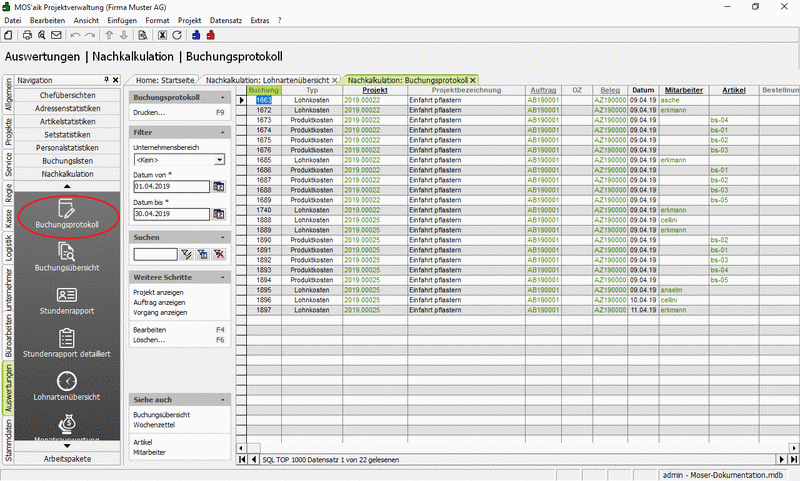
Task: Click the apply search filter icon
Action: point(186,254)
